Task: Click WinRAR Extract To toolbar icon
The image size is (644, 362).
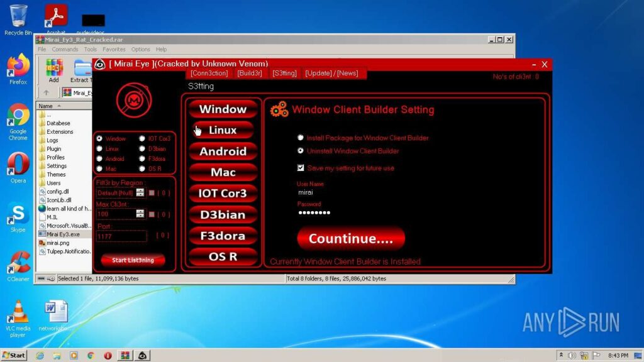Action: point(81,70)
